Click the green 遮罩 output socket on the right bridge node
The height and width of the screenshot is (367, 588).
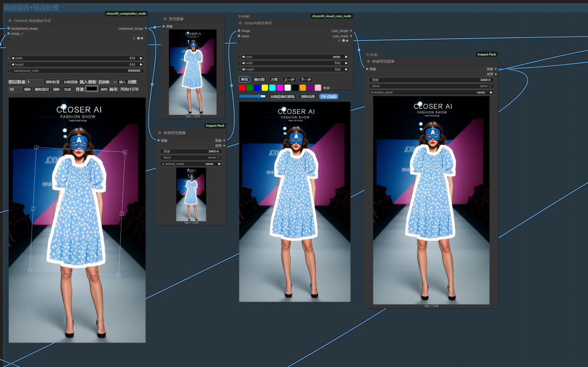496,74
